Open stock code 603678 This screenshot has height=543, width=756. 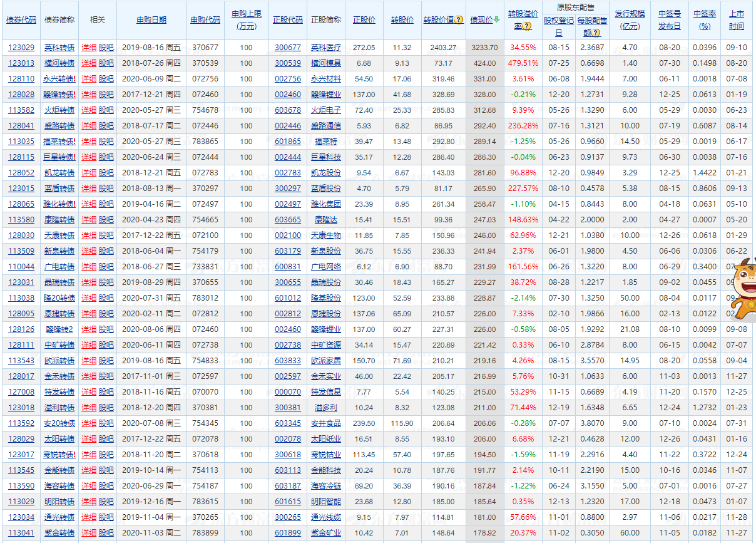(x=288, y=110)
